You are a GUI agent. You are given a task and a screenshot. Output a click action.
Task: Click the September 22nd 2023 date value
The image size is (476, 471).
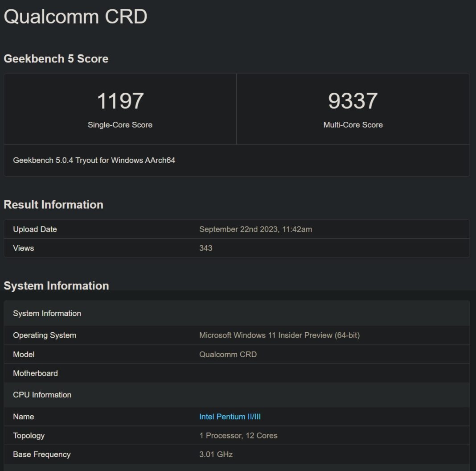tap(255, 229)
